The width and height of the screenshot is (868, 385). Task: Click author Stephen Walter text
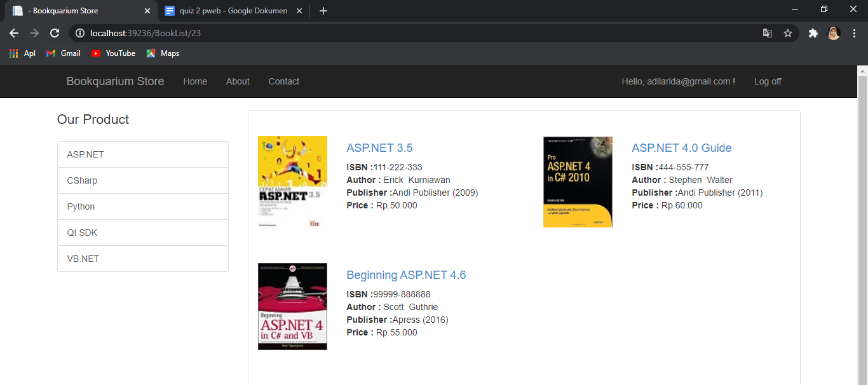click(700, 180)
